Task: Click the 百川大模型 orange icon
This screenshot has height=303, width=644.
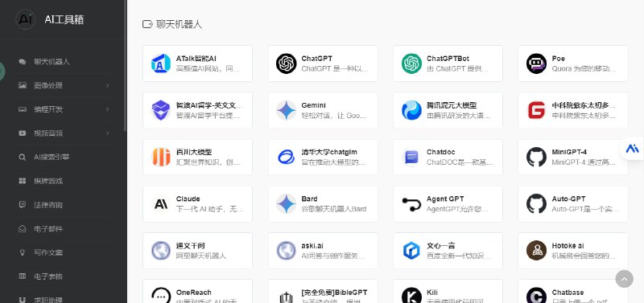Action: (161, 157)
